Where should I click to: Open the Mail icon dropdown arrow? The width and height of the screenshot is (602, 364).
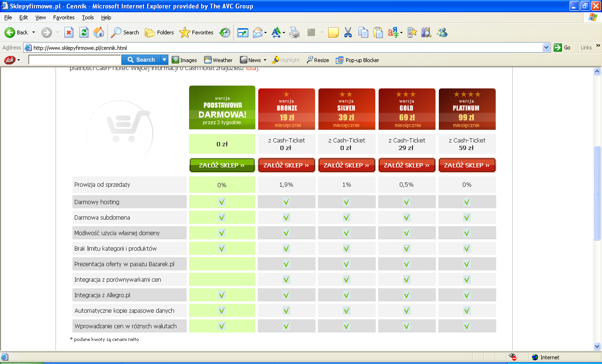coord(265,32)
